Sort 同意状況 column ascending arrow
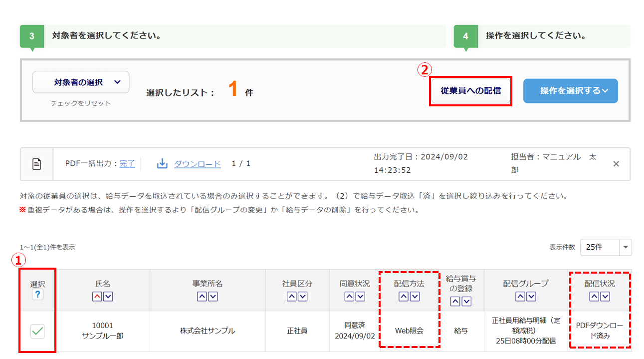Image resolution: width=644 pixels, height=359 pixels. point(349,297)
